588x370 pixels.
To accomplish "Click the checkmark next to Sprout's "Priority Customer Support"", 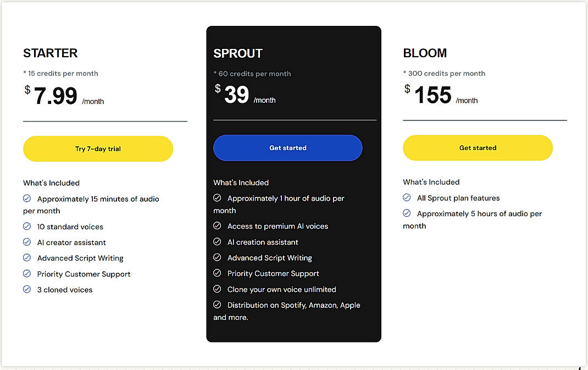I will pyautogui.click(x=217, y=273).
